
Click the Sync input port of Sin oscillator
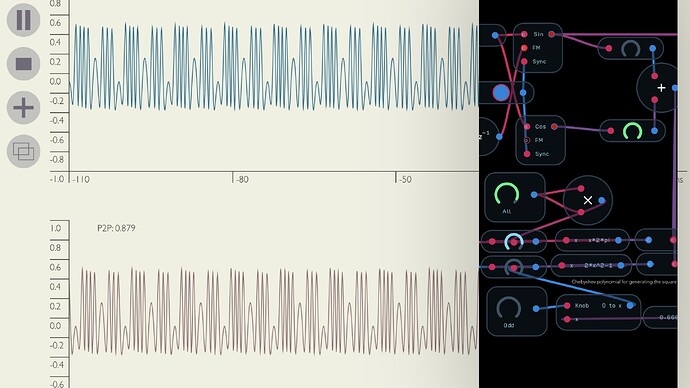click(524, 62)
